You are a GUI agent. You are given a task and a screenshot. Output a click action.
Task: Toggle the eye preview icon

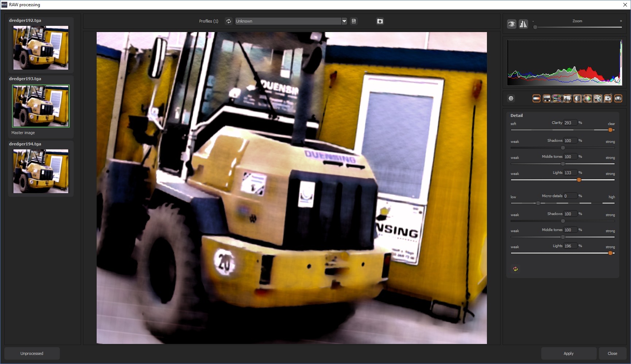pyautogui.click(x=512, y=24)
